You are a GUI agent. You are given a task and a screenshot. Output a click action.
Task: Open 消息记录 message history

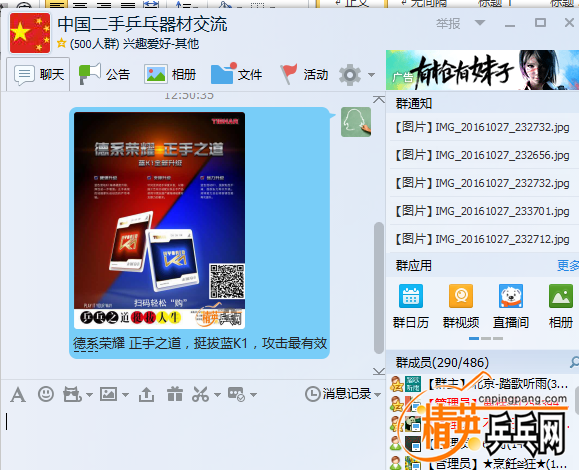tap(338, 394)
